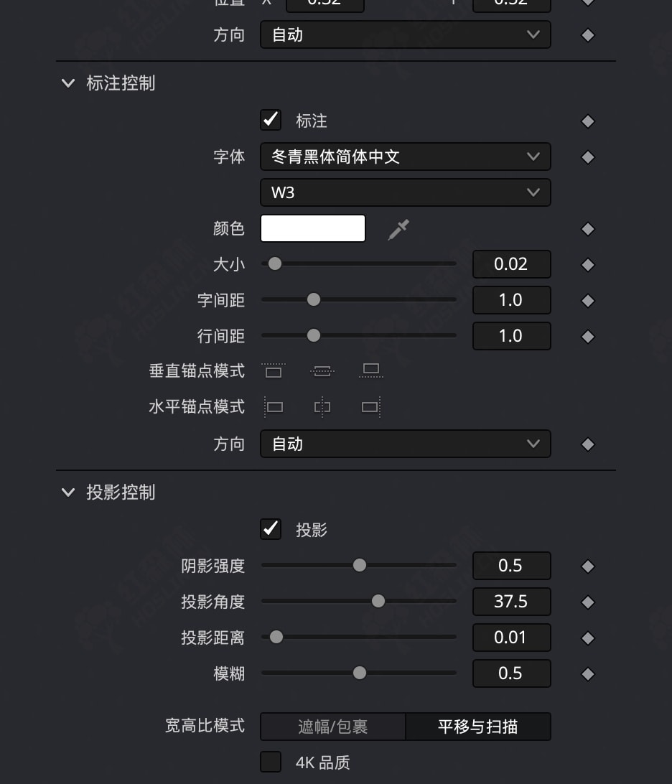This screenshot has width=672, height=784.
Task: Open the W3 font weight dropdown
Action: click(405, 192)
